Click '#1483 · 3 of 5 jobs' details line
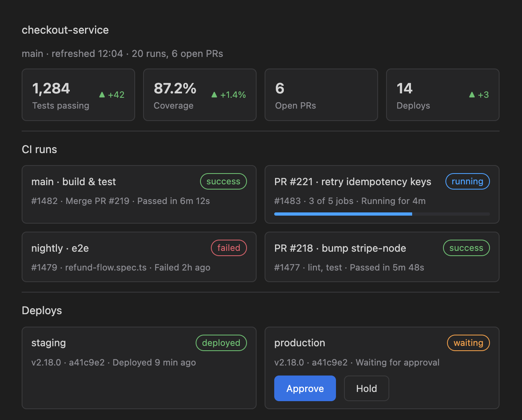 click(x=350, y=201)
